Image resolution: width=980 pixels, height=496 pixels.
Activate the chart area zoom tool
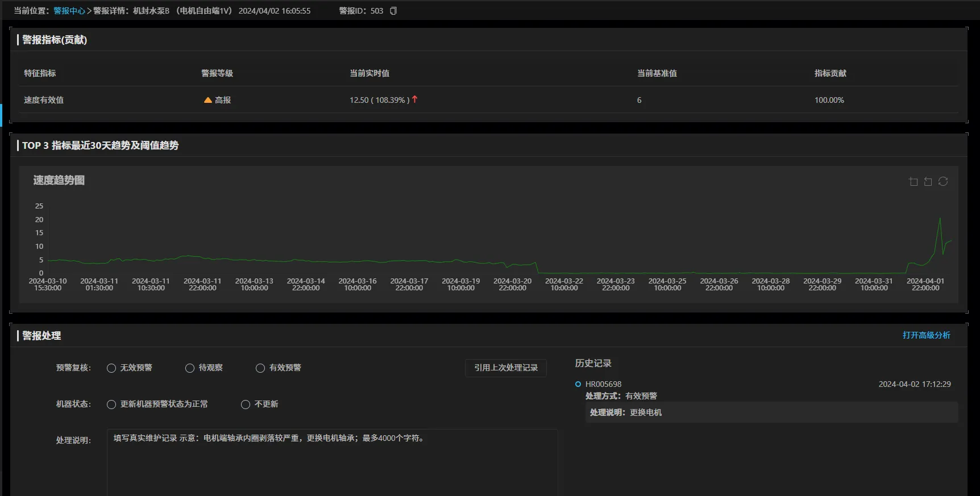pyautogui.click(x=913, y=182)
